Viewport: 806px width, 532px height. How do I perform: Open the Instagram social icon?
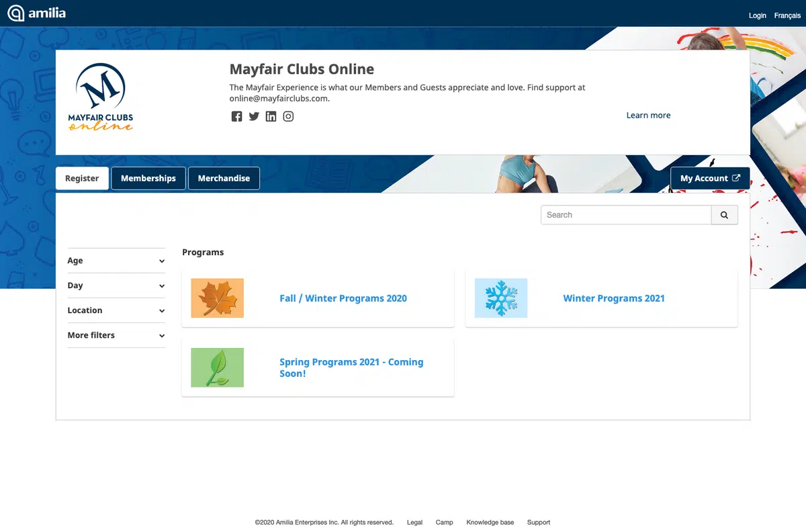click(x=288, y=116)
